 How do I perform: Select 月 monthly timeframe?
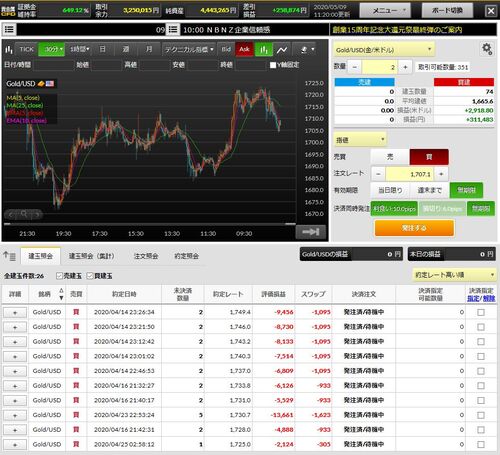pos(149,49)
